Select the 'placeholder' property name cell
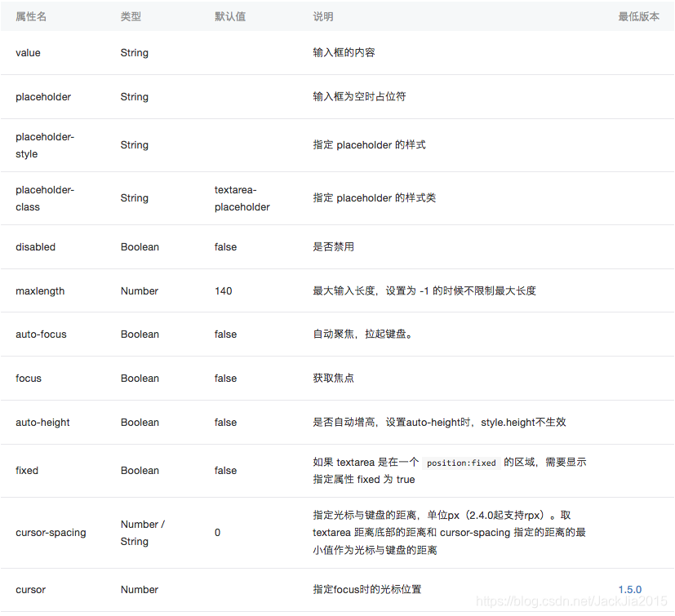The image size is (675, 616). click(43, 97)
